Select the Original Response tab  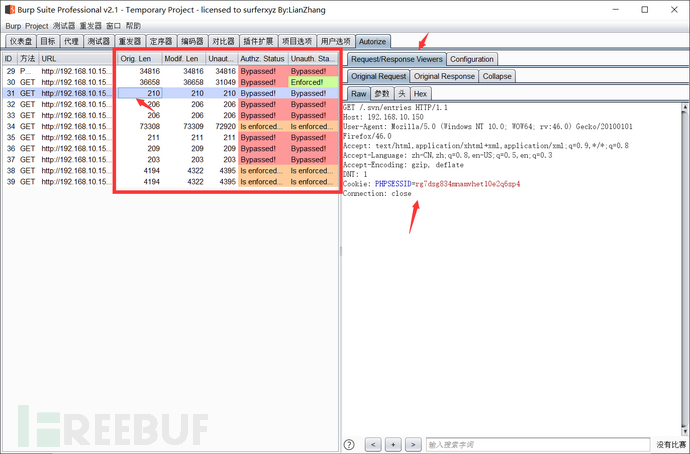click(x=444, y=76)
